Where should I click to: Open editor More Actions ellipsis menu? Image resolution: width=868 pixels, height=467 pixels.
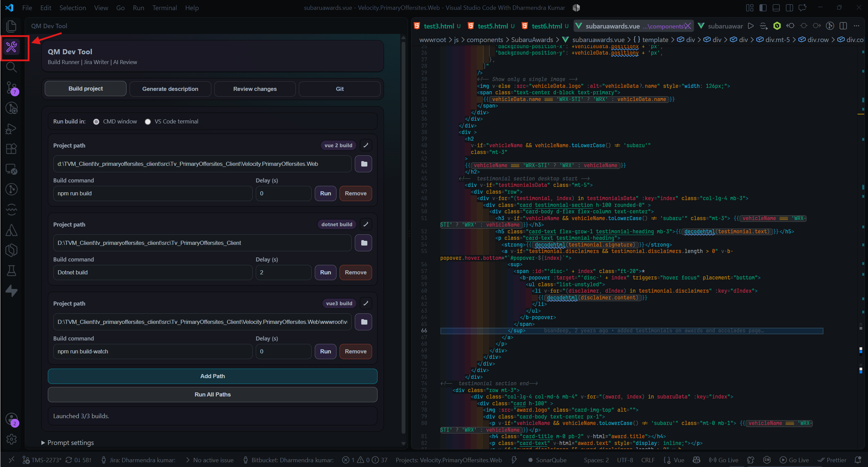[x=856, y=26]
